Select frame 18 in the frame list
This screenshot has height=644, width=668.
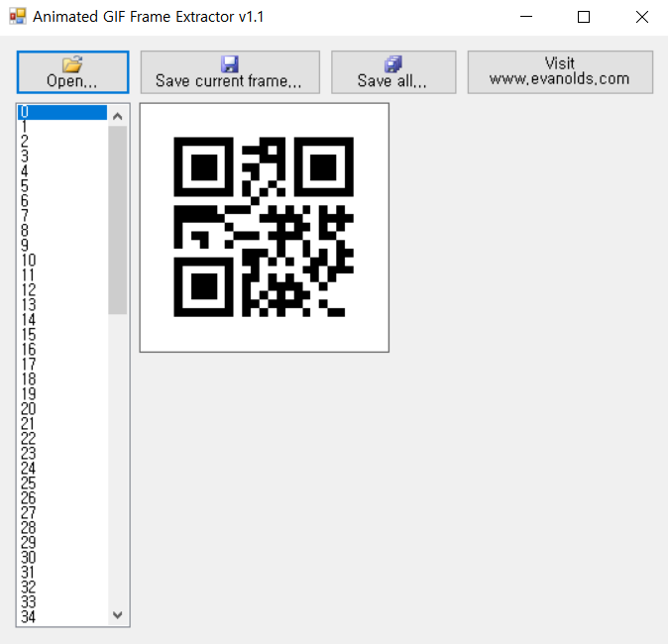62,379
